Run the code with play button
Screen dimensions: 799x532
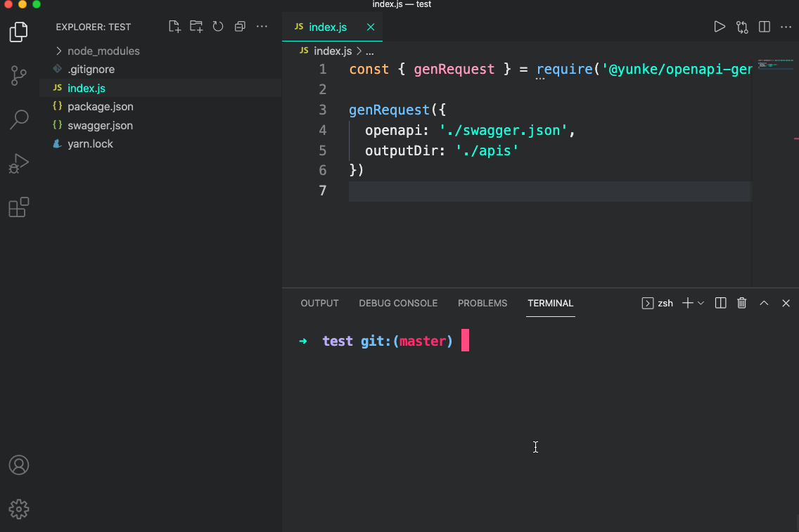[720, 27]
